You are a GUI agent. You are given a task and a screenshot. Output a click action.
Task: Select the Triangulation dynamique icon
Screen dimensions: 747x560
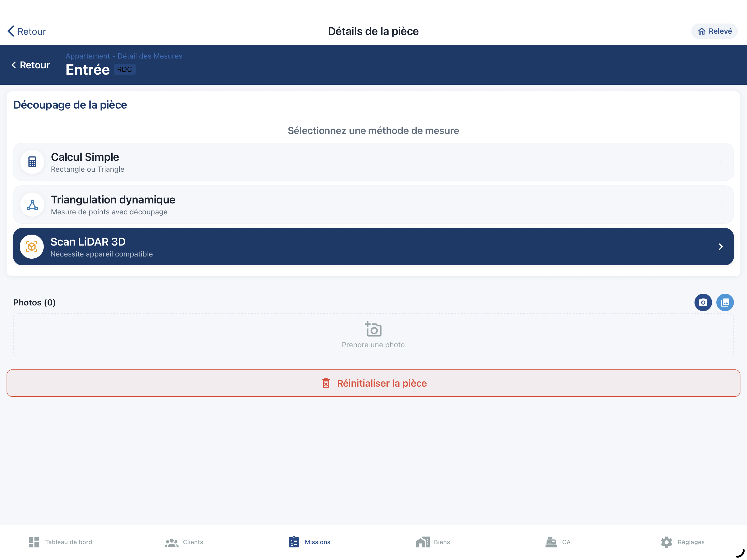click(31, 204)
